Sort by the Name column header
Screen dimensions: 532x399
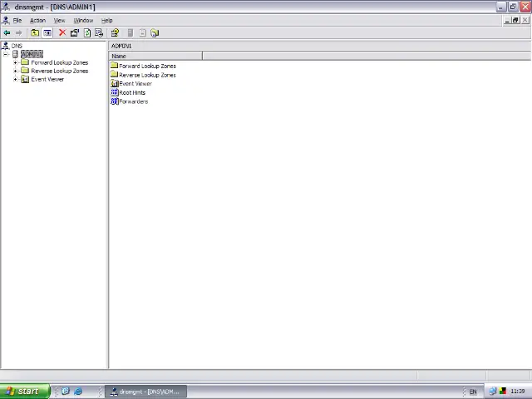(155, 56)
